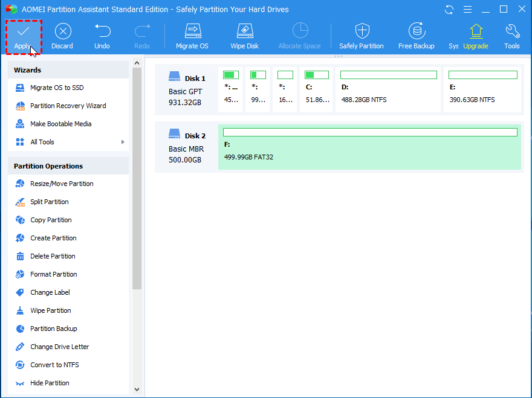Image resolution: width=532 pixels, height=398 pixels.
Task: Launch the Wipe Disk tool
Action: click(245, 36)
